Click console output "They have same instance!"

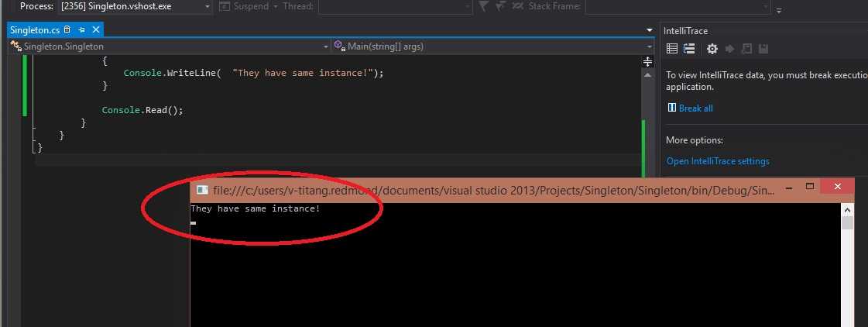point(256,209)
